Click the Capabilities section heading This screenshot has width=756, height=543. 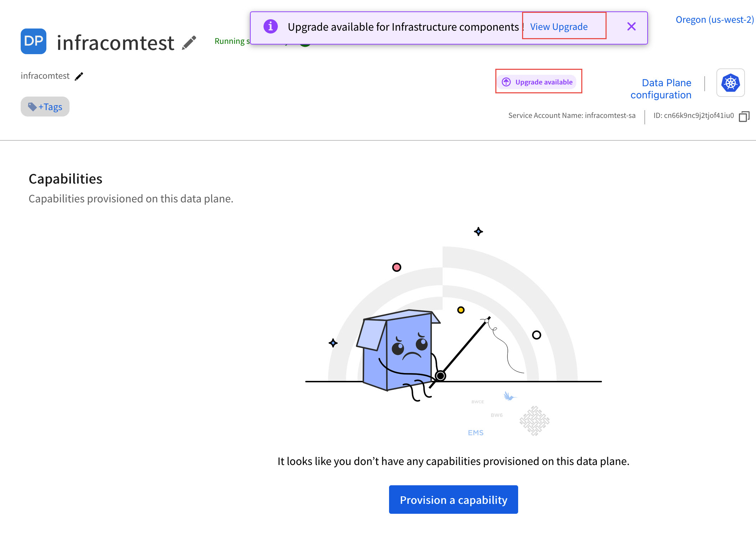pos(66,179)
